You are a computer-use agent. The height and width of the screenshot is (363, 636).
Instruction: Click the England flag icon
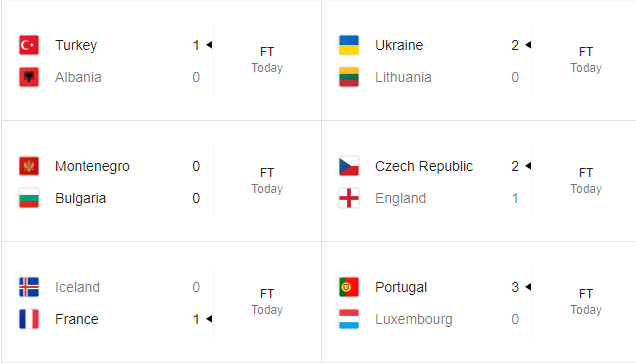(349, 198)
